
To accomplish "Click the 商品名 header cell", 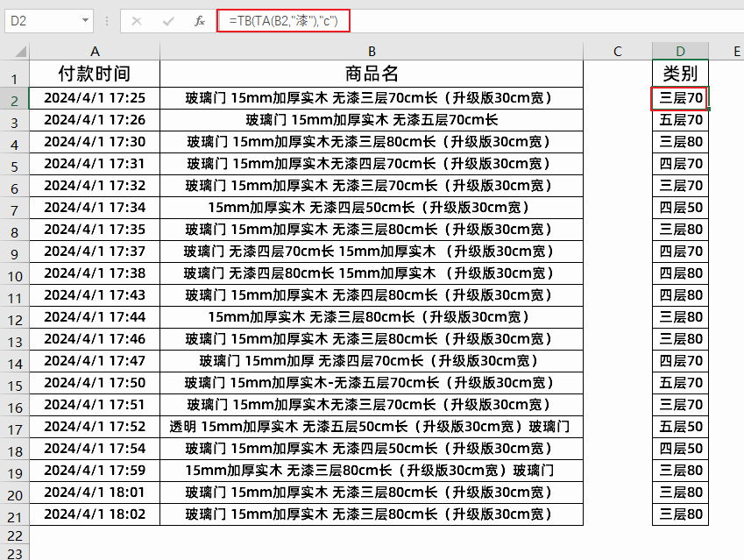I will pyautogui.click(x=372, y=74).
